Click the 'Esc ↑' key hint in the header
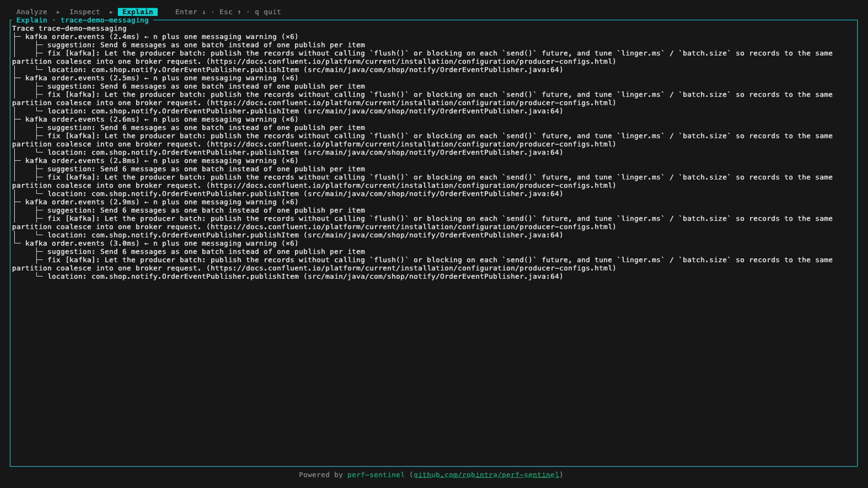The image size is (868, 488). coord(231,12)
